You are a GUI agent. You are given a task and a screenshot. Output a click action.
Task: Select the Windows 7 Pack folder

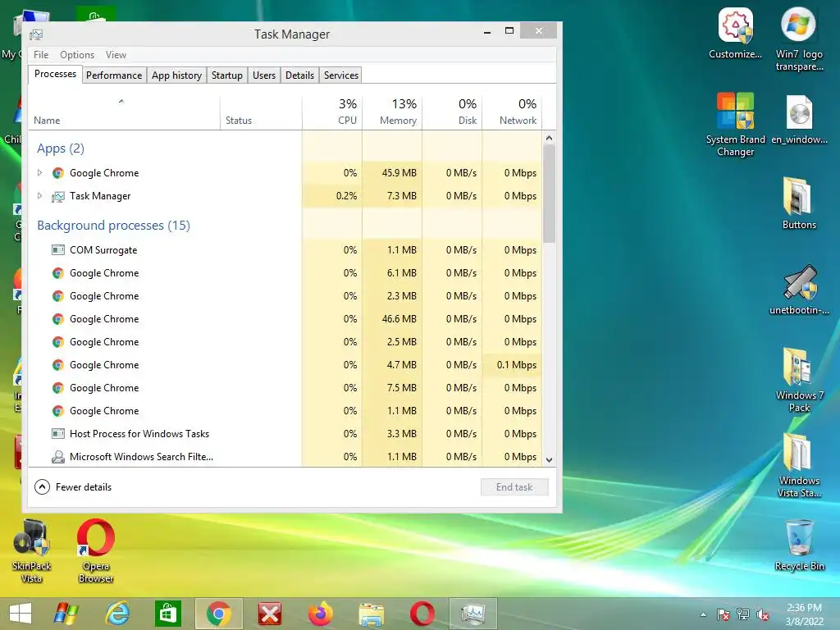point(799,381)
